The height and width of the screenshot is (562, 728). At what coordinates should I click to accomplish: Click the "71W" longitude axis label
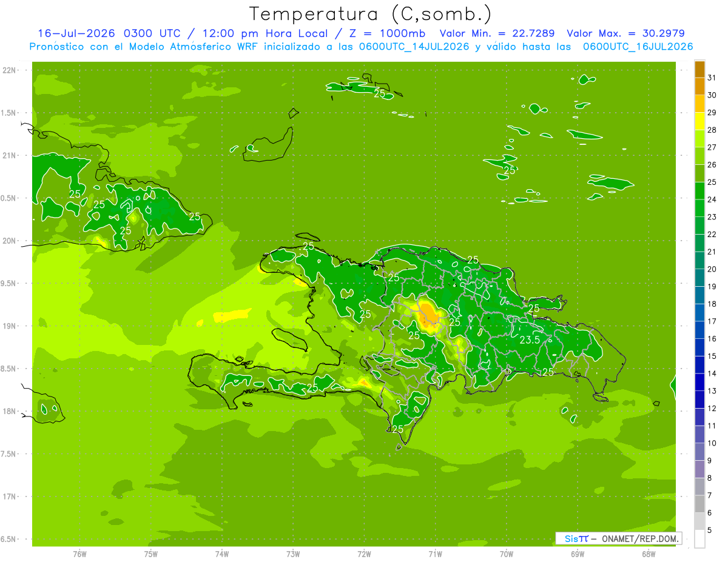point(435,554)
